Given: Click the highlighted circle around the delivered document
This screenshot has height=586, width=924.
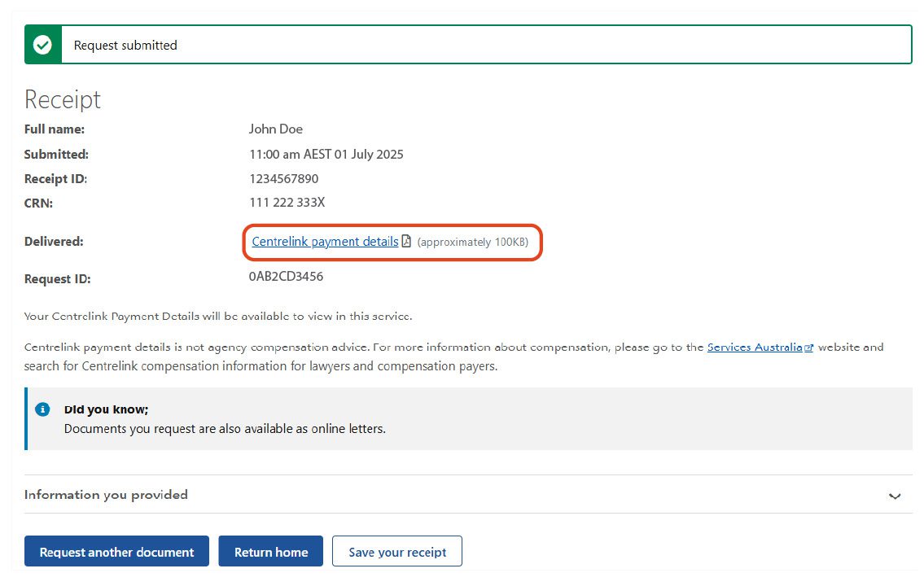Looking at the screenshot, I should pyautogui.click(x=392, y=242).
